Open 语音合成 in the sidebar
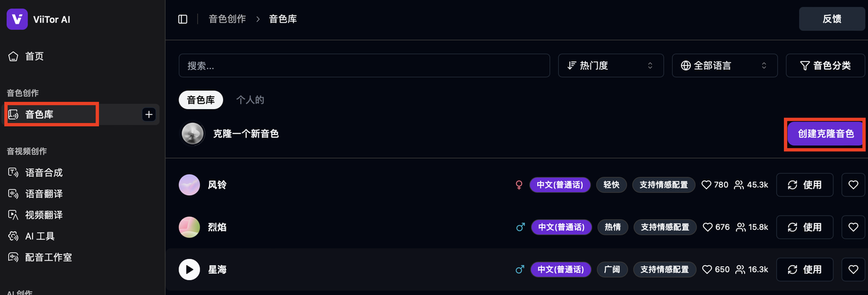The height and width of the screenshot is (295, 868). (x=43, y=172)
